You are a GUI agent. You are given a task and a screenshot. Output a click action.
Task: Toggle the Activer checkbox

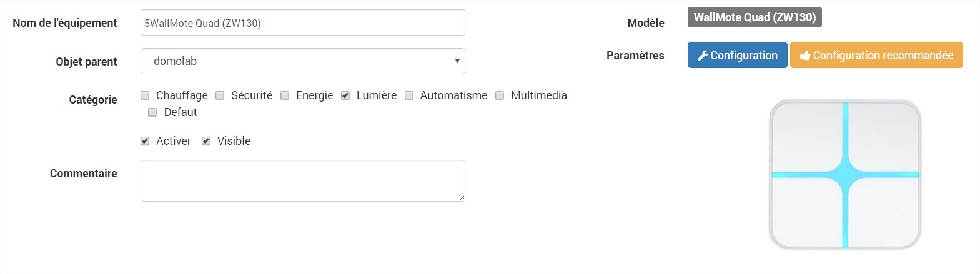point(145,141)
